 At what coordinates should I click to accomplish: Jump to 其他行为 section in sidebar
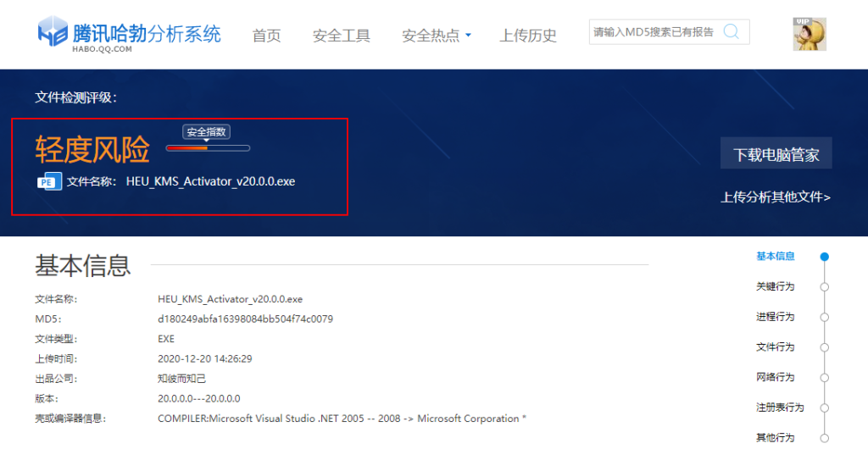(x=775, y=437)
